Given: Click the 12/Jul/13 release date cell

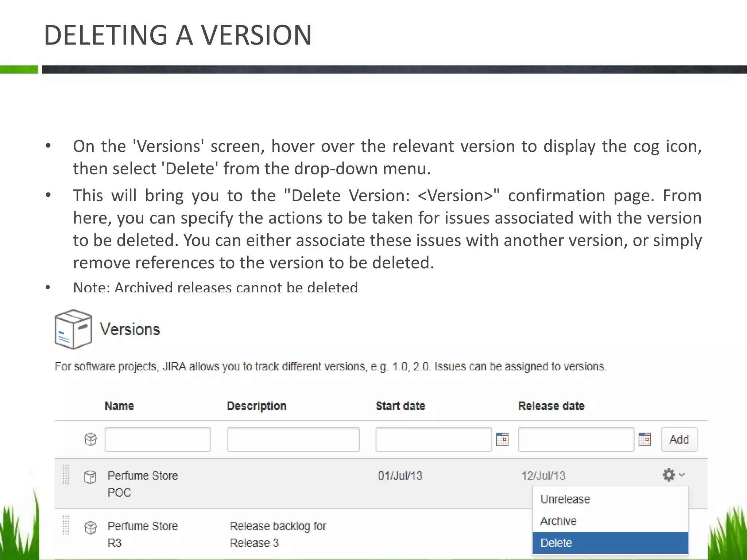Looking at the screenshot, I should [543, 476].
